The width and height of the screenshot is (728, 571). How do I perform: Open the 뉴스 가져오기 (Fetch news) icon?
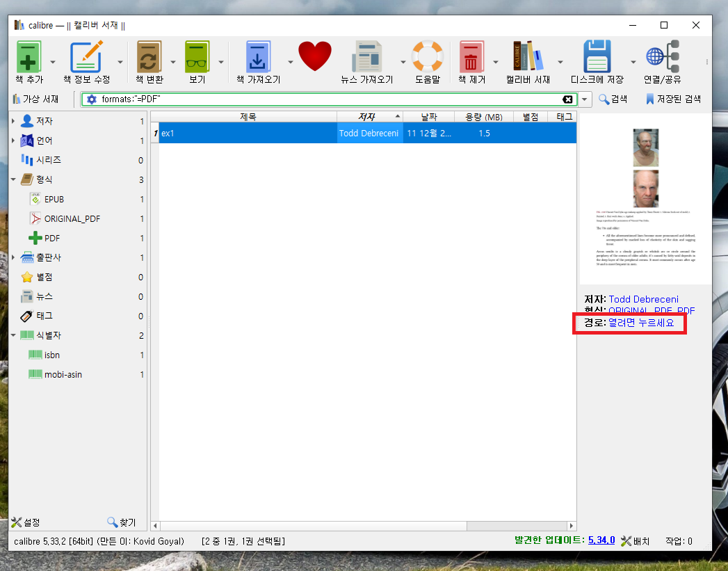tap(367, 56)
